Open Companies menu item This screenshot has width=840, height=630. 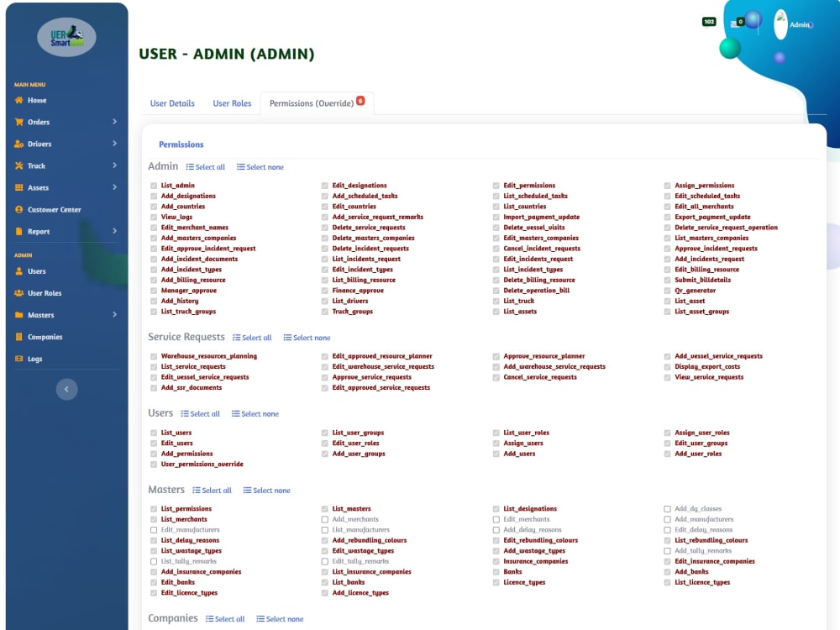pos(45,337)
